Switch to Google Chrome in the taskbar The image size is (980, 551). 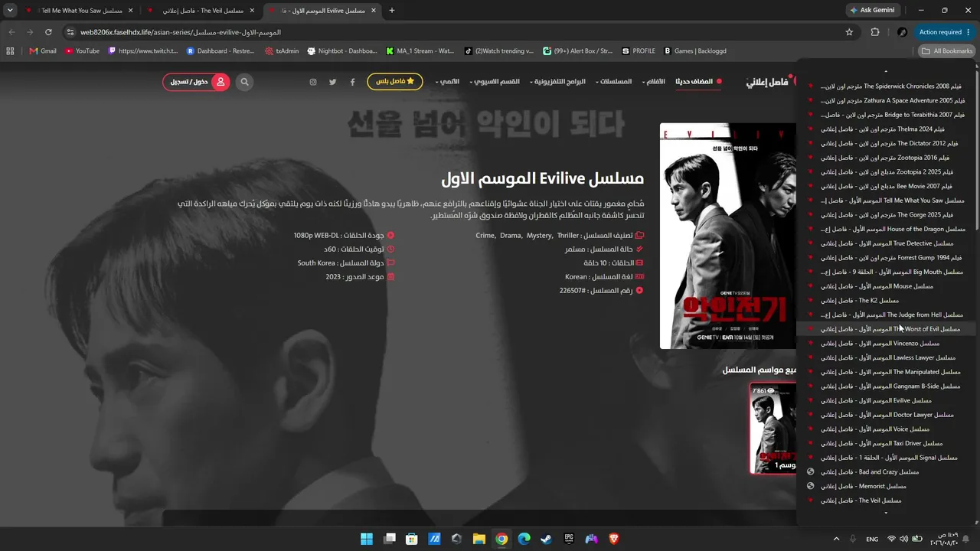point(501,539)
